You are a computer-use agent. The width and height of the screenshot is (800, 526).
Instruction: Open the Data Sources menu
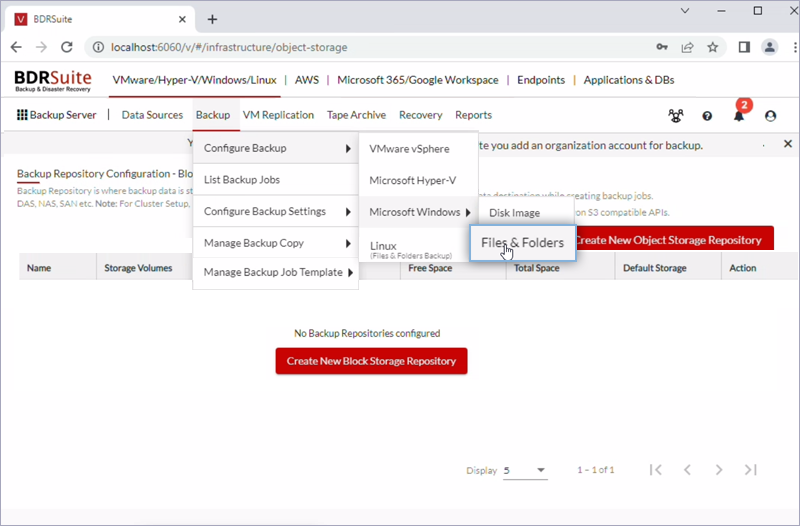[x=152, y=115]
